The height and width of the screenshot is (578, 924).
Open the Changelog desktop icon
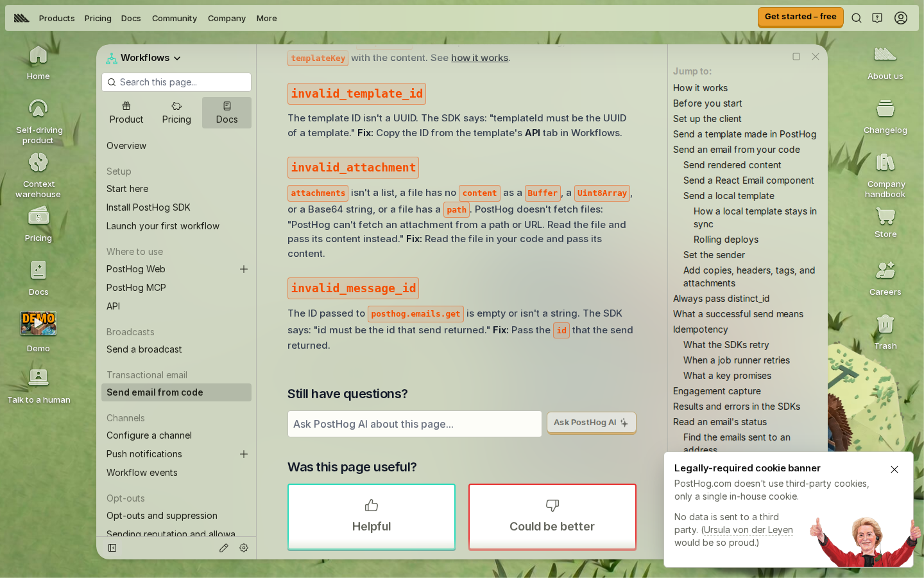pos(885,116)
